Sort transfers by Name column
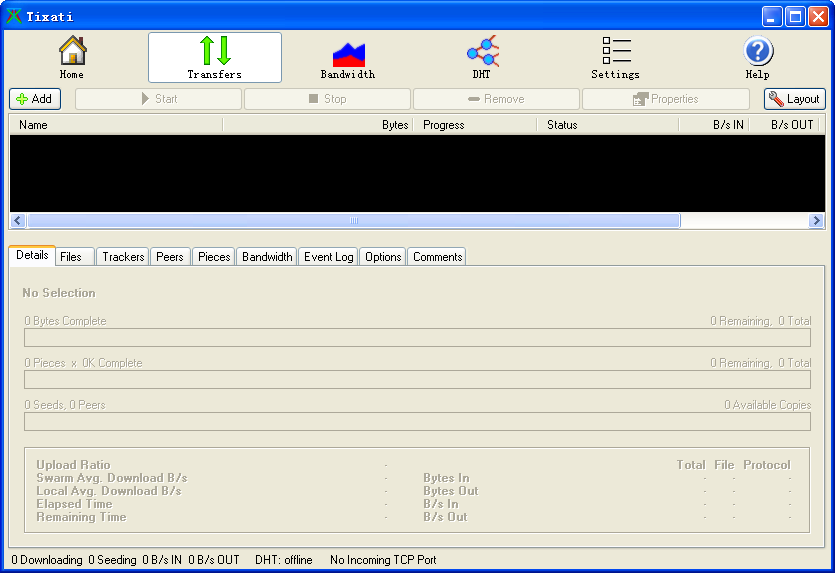 click(x=116, y=125)
